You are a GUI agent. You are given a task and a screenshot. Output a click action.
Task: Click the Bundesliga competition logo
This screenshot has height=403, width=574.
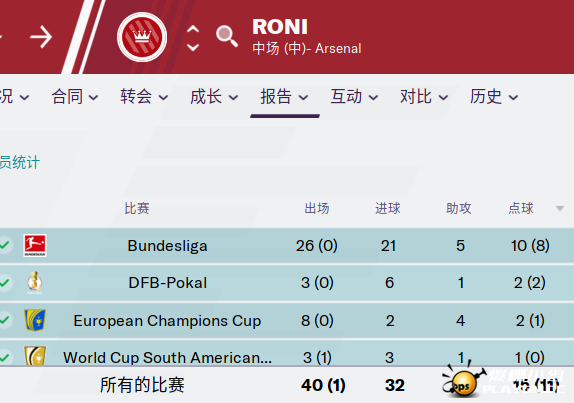35,246
